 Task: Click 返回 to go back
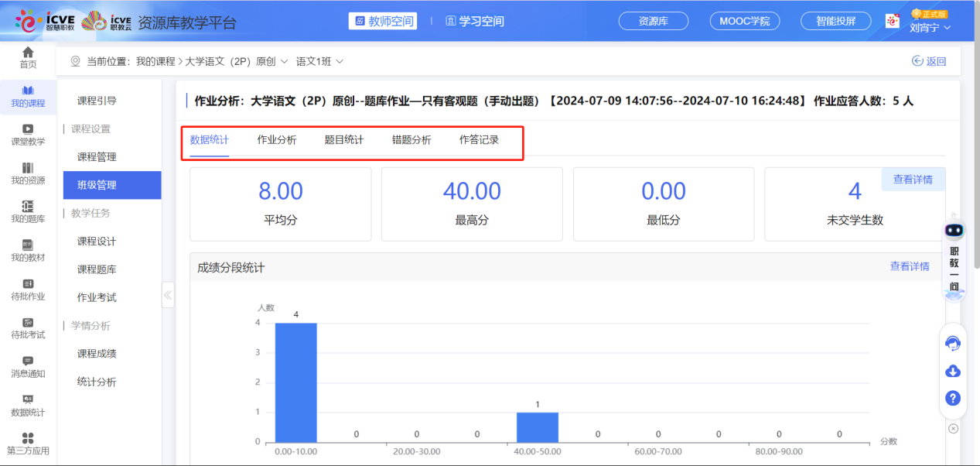tap(929, 61)
